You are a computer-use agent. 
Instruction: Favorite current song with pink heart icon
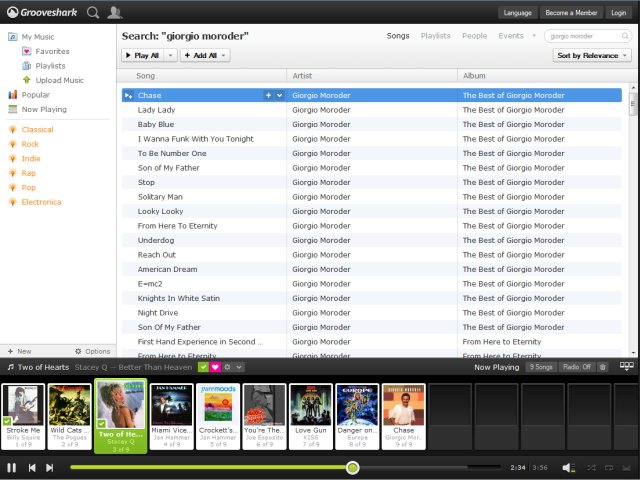(215, 367)
